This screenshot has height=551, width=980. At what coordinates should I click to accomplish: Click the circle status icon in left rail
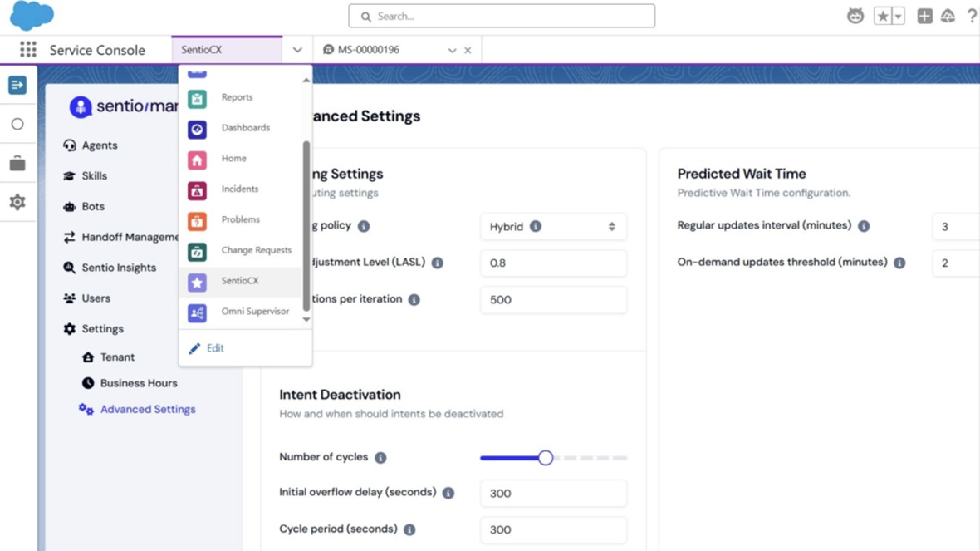17,124
